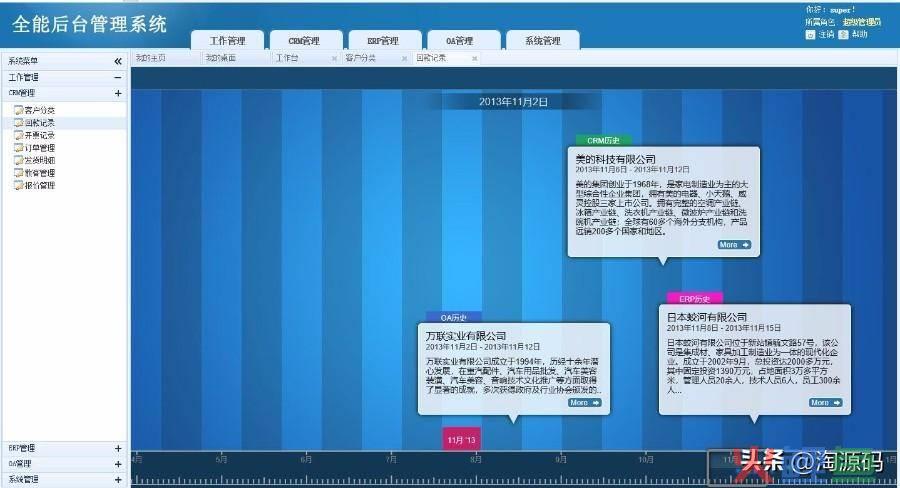
Task: Click the 全能后台管理系统 header title
Action: click(90, 24)
